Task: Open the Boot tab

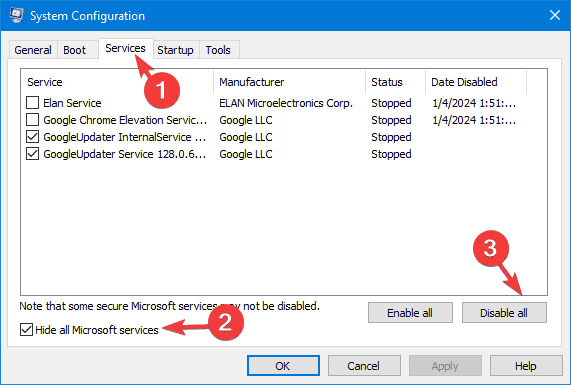Action: pyautogui.click(x=75, y=50)
